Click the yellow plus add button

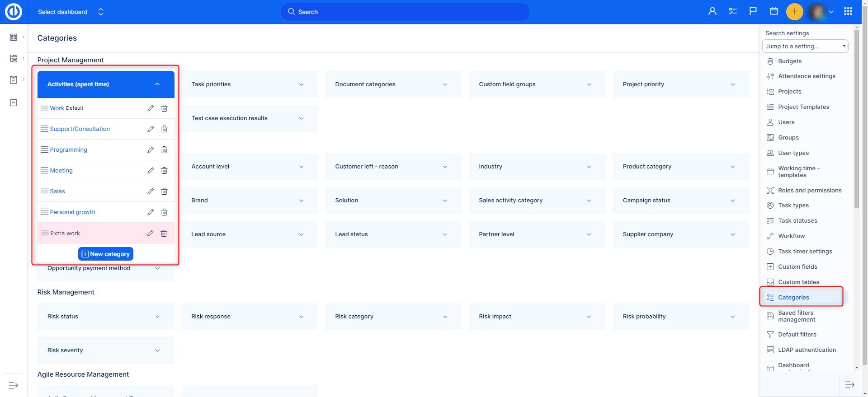794,12
